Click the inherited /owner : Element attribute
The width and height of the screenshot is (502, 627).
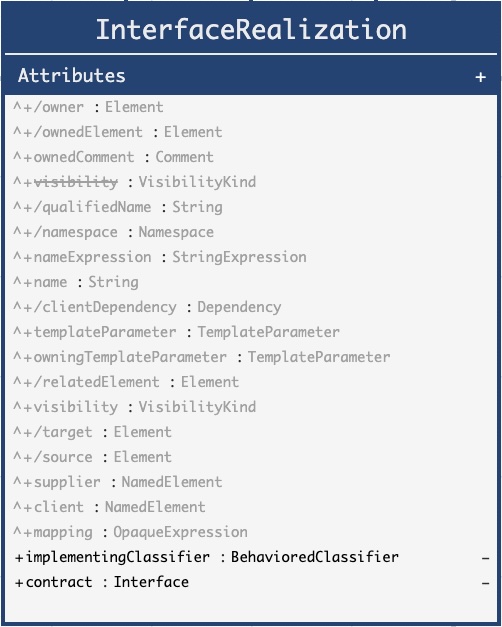88,107
